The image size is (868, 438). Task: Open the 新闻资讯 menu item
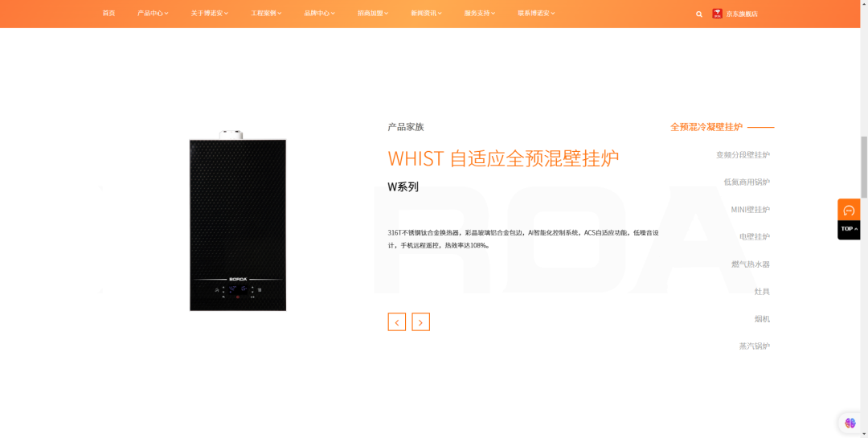pyautogui.click(x=426, y=14)
